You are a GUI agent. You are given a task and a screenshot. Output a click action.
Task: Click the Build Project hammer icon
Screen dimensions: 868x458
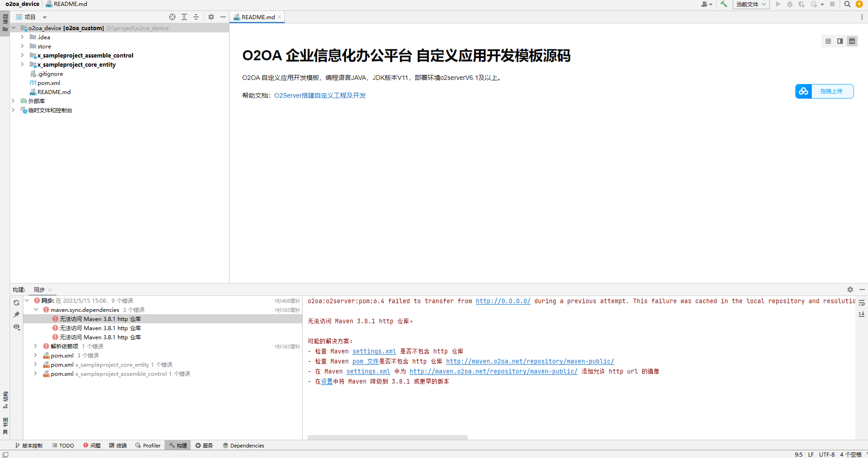pyautogui.click(x=724, y=4)
